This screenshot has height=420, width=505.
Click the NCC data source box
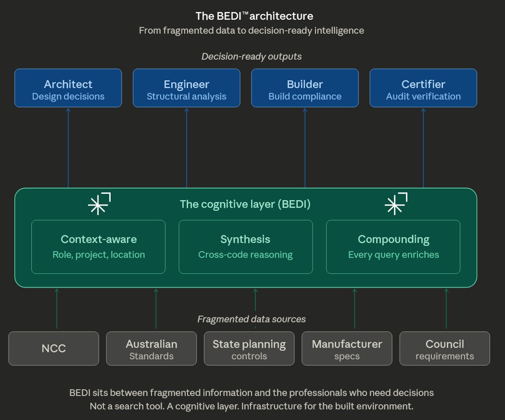[54, 348]
